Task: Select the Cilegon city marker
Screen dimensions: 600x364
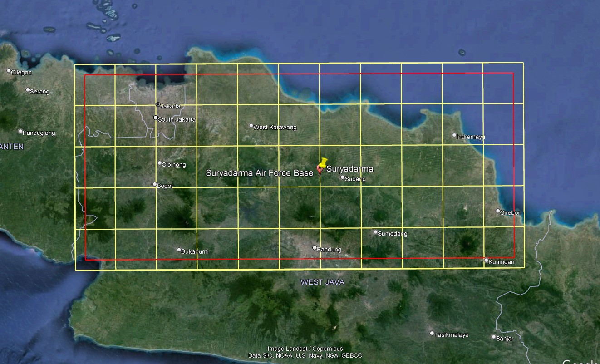Action: (9, 71)
